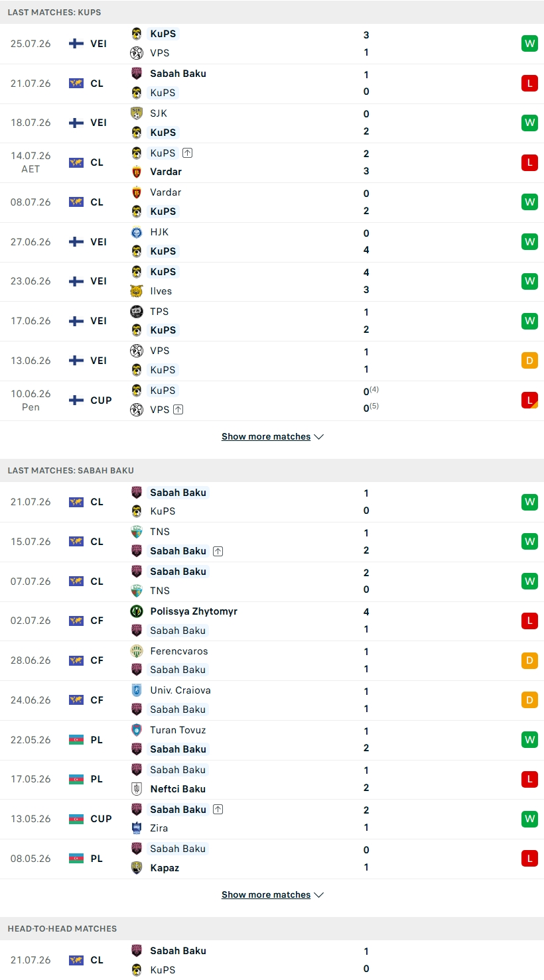Click the Azerbaijan flag beside 22.05.26 PL match

pos(76,740)
